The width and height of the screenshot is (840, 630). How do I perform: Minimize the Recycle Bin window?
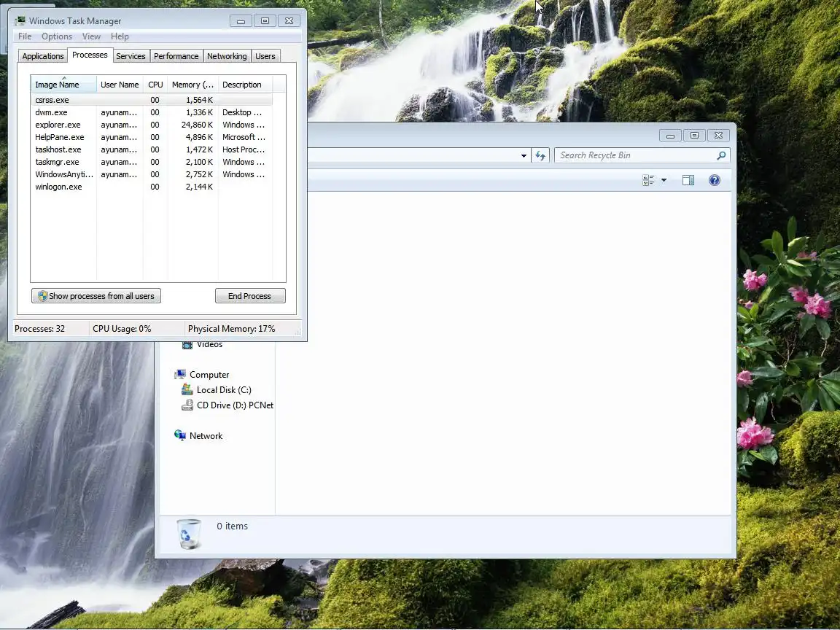[670, 136]
